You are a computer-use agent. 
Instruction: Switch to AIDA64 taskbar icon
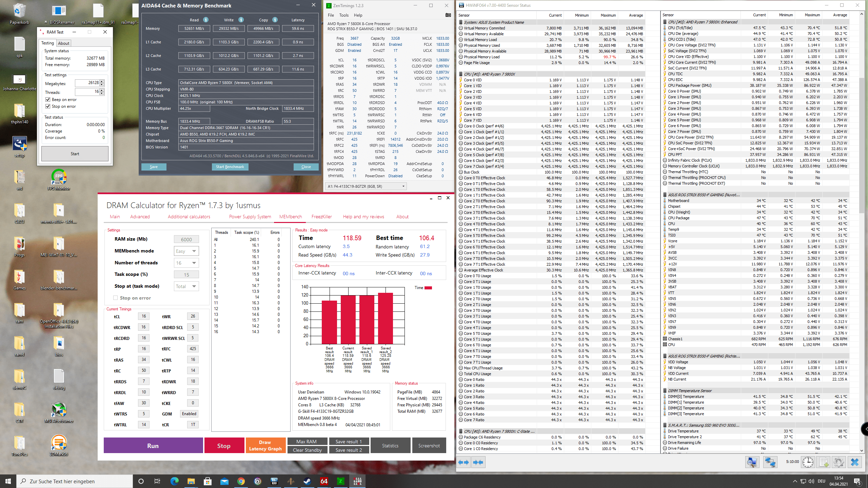tap(324, 481)
